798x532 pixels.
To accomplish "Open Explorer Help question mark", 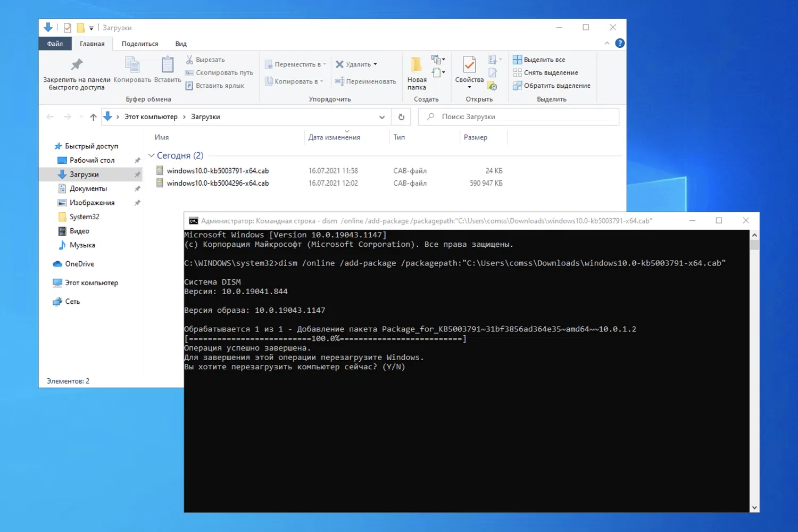I will coord(620,43).
